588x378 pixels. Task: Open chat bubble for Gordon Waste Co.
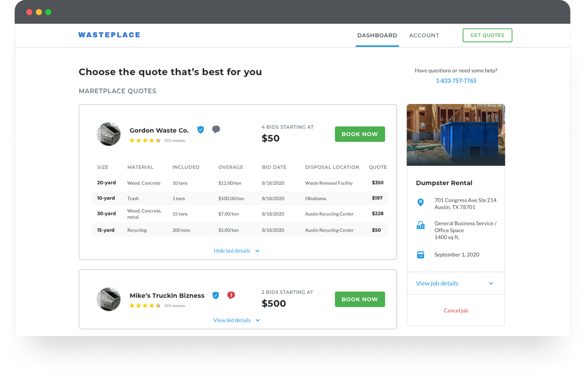tap(216, 129)
